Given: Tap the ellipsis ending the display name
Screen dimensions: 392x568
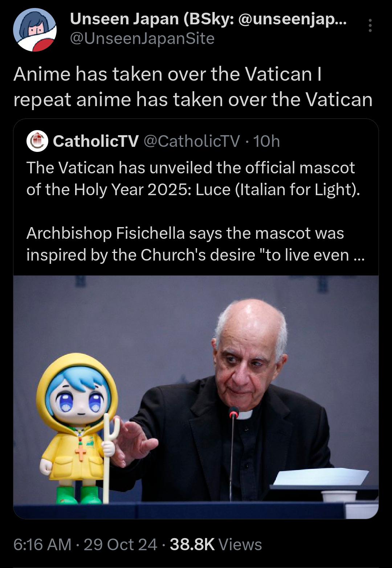Looking at the screenshot, I should pyautogui.click(x=340, y=21).
